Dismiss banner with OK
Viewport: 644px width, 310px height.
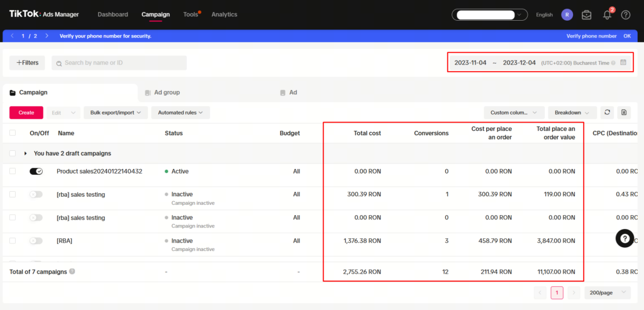pos(627,36)
